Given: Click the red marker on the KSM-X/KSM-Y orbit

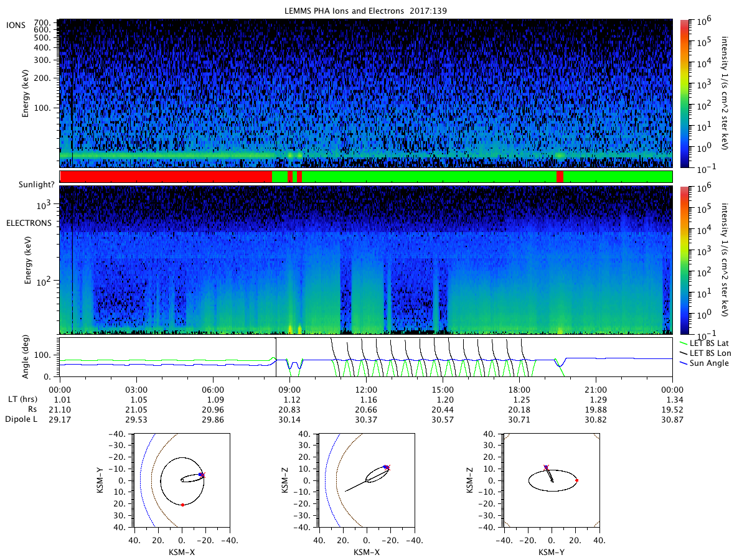Looking at the screenshot, I should [182, 505].
